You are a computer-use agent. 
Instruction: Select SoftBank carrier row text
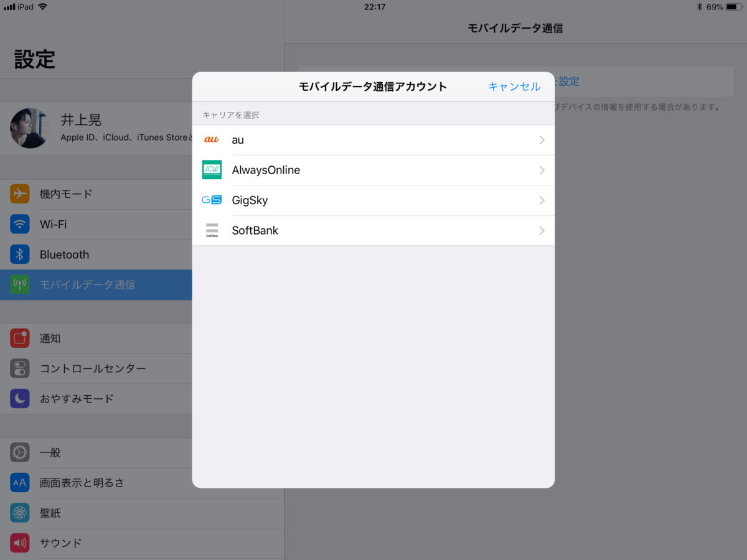(x=255, y=230)
